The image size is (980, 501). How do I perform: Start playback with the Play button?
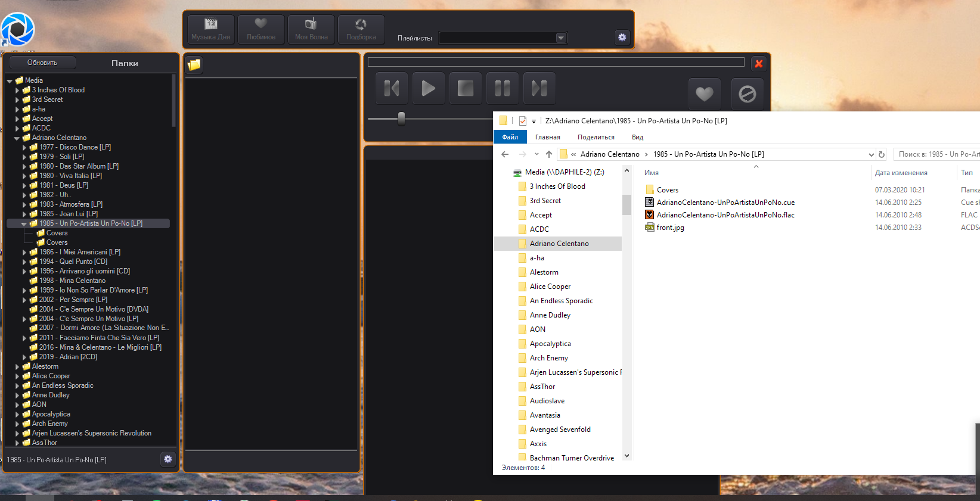429,89
